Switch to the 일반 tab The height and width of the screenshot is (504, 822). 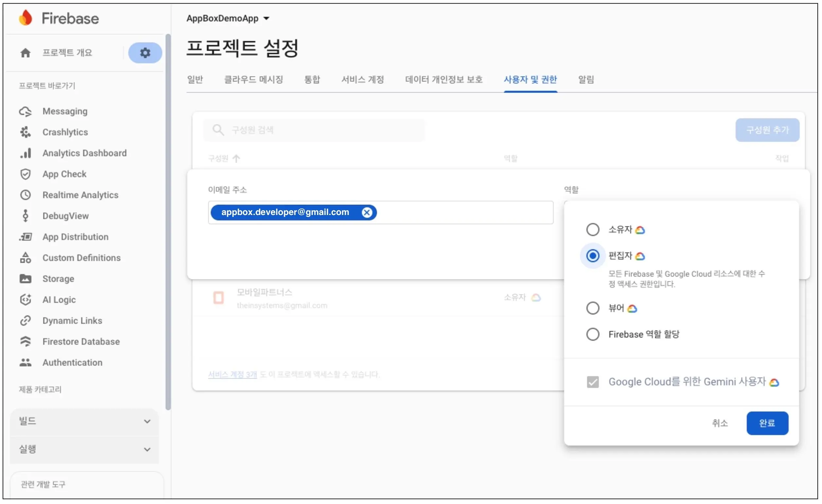pos(195,80)
